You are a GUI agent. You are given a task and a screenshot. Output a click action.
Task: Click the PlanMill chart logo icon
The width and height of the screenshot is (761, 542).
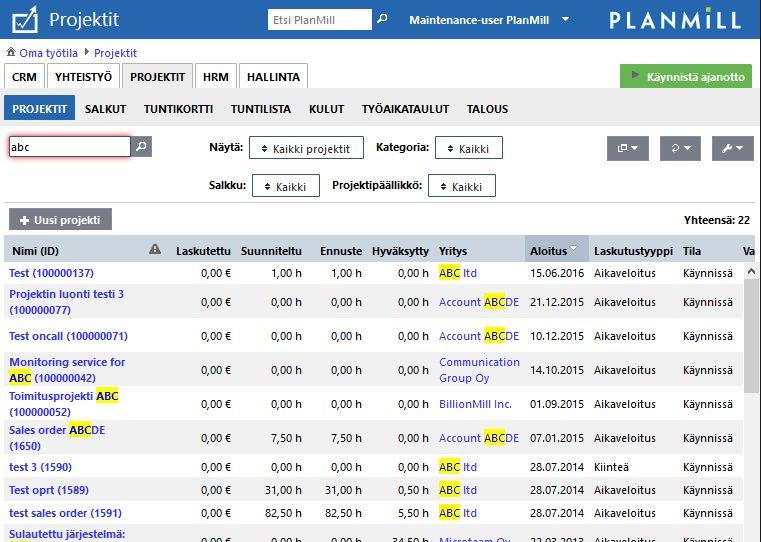(x=25, y=19)
